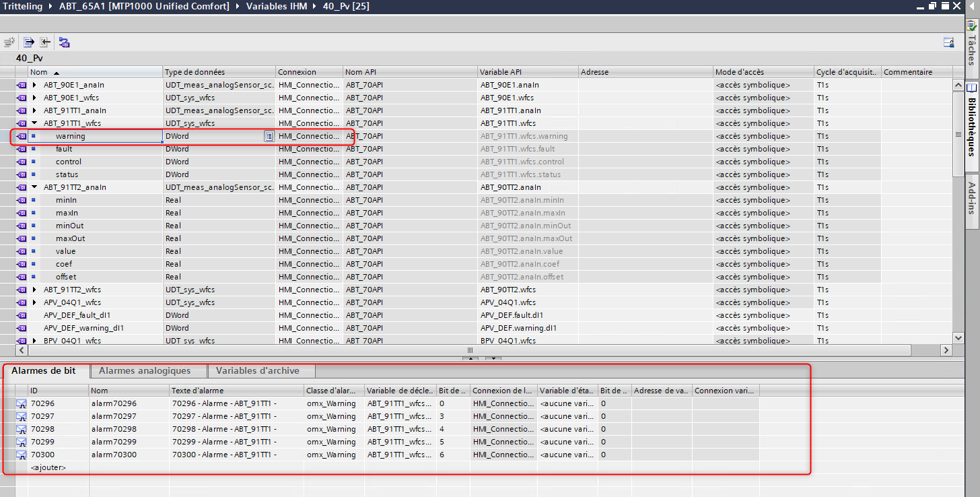
Task: Select tag icon of APV_DEF_warning_dl1 row
Action: click(22, 328)
